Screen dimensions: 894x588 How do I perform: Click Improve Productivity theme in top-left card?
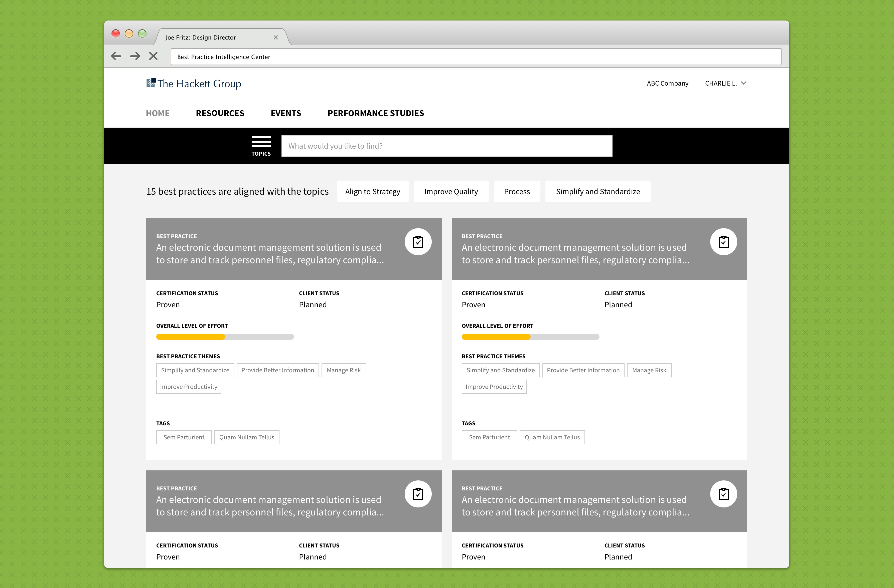(189, 387)
